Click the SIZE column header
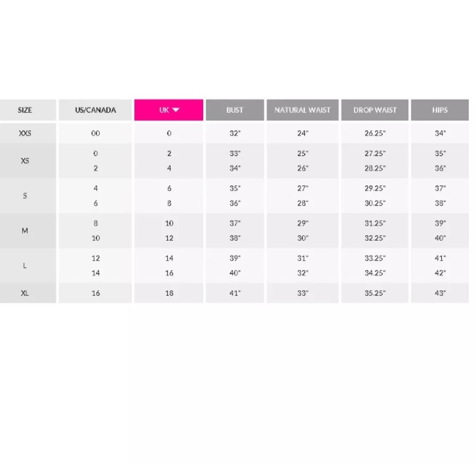The height and width of the screenshot is (476, 476). pos(25,110)
